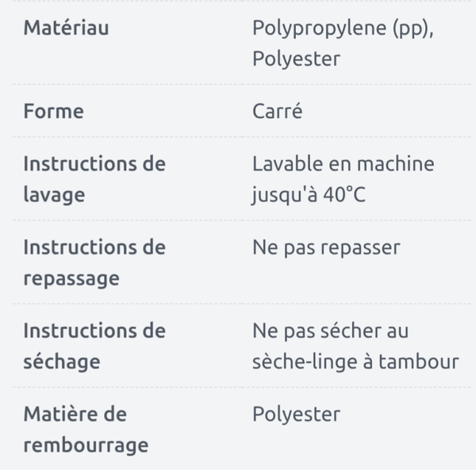Select the Carré value

pyautogui.click(x=278, y=111)
